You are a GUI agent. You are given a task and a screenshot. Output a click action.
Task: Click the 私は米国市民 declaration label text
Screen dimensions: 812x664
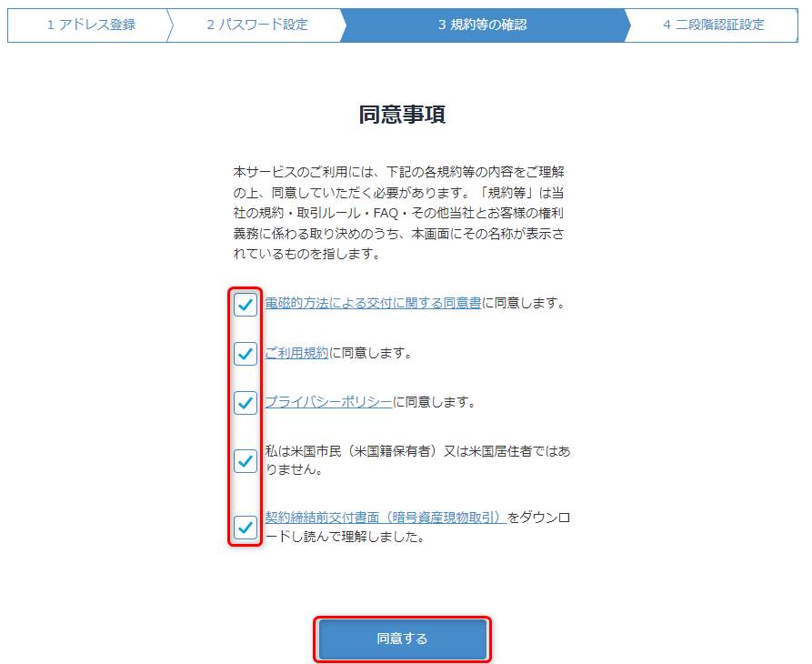click(417, 460)
